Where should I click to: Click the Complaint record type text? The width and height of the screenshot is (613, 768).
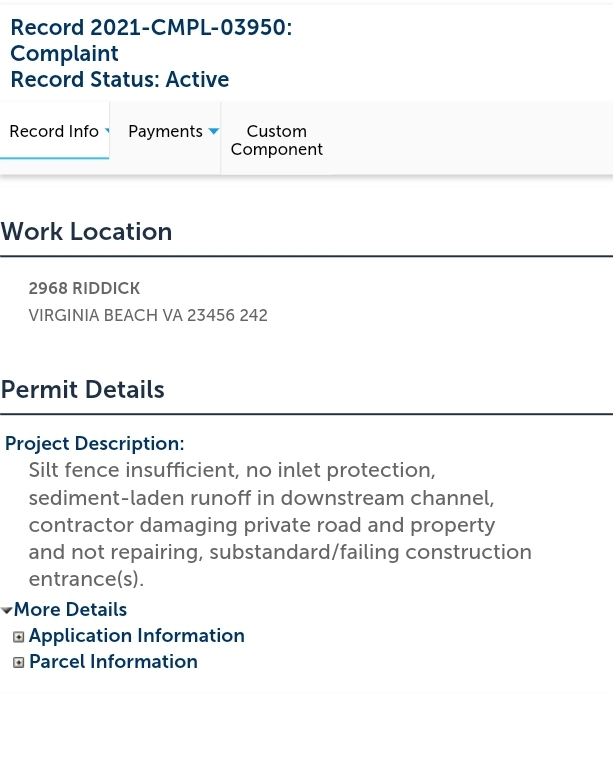[x=64, y=54]
